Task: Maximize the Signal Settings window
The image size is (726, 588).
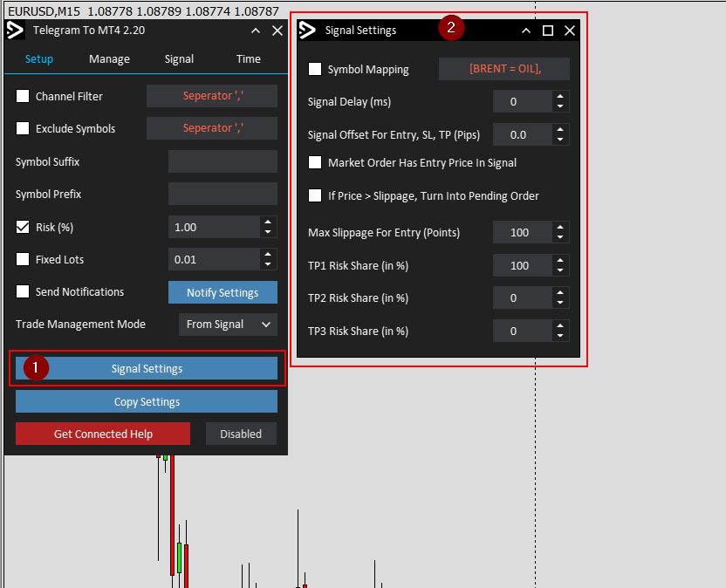Action: pyautogui.click(x=548, y=31)
